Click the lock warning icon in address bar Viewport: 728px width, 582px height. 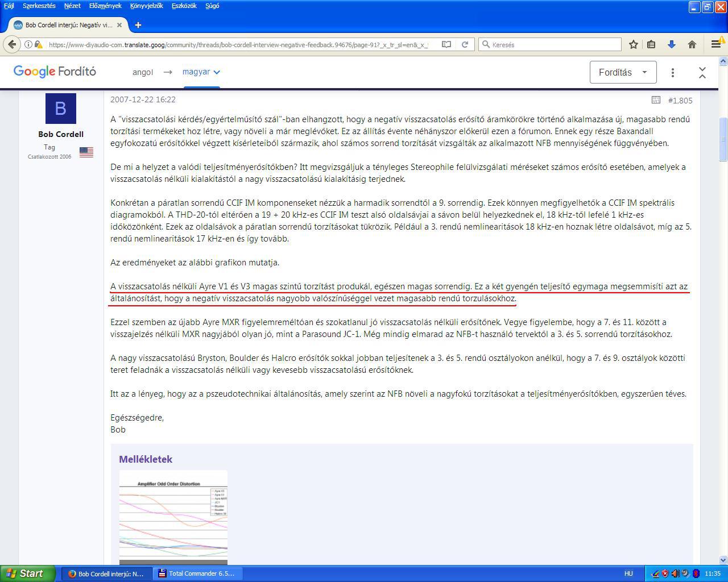pyautogui.click(x=38, y=44)
